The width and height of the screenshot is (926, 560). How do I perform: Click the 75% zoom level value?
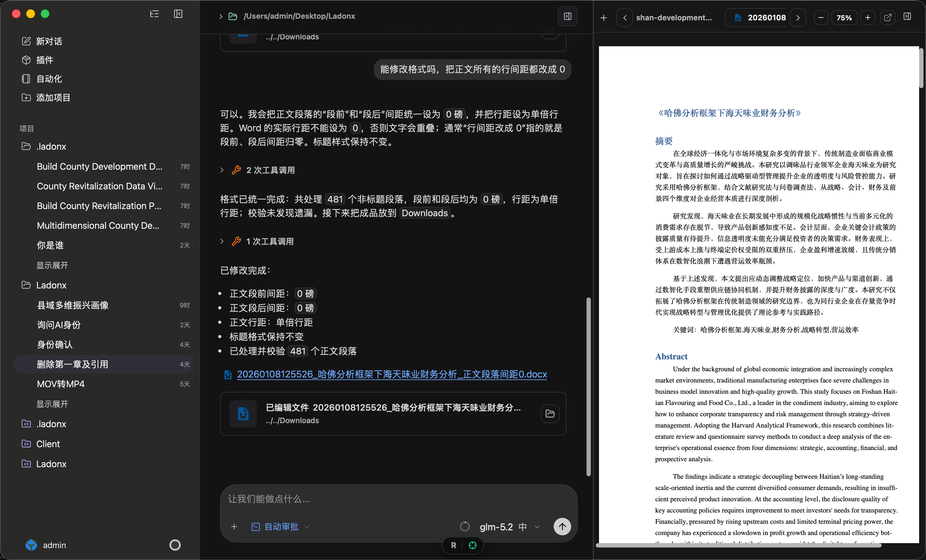click(x=844, y=17)
